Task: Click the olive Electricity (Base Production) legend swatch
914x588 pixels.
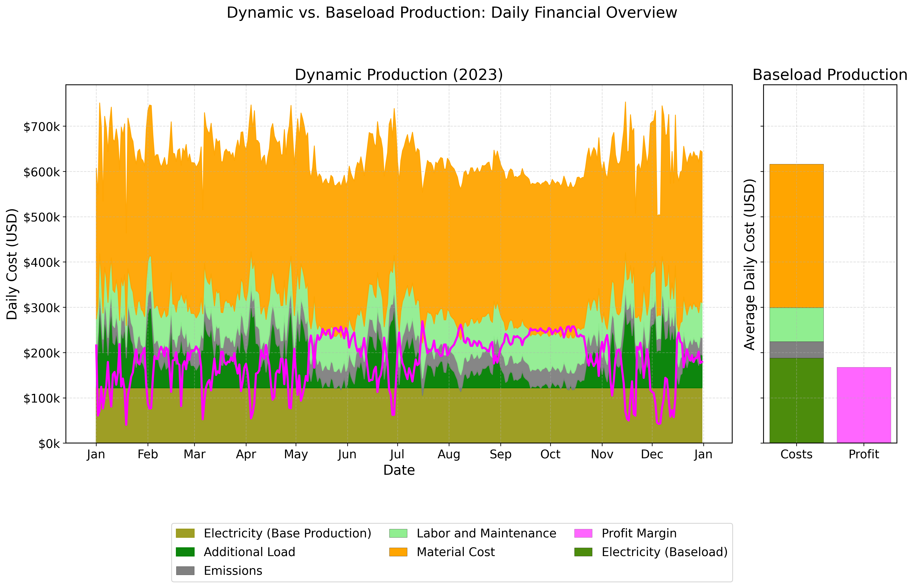Action: click(x=186, y=533)
